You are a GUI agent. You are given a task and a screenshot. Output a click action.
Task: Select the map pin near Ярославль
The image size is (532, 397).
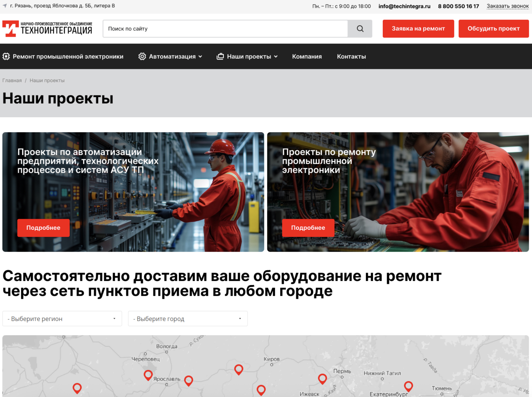pos(148,375)
